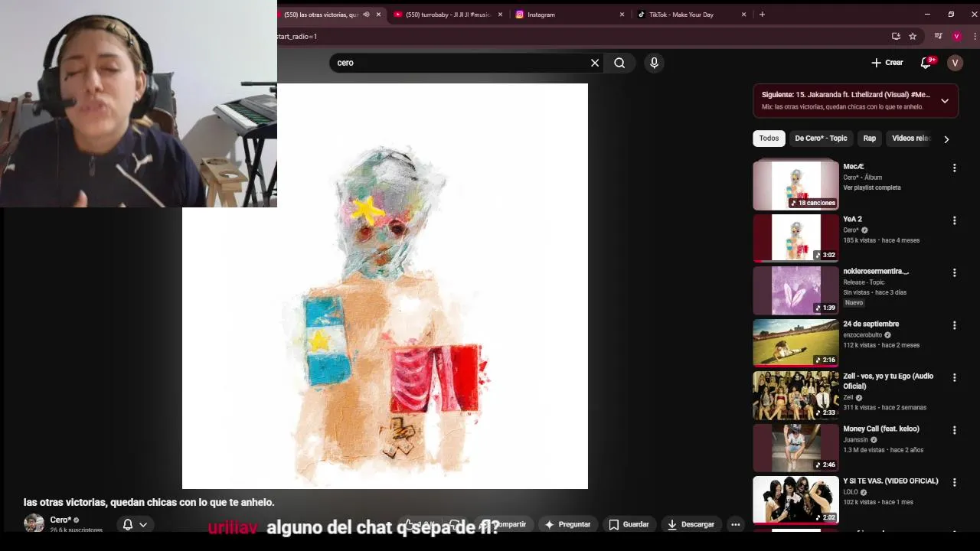Open the nokierosermentira thumbnail
Image resolution: width=980 pixels, height=551 pixels.
coord(795,290)
